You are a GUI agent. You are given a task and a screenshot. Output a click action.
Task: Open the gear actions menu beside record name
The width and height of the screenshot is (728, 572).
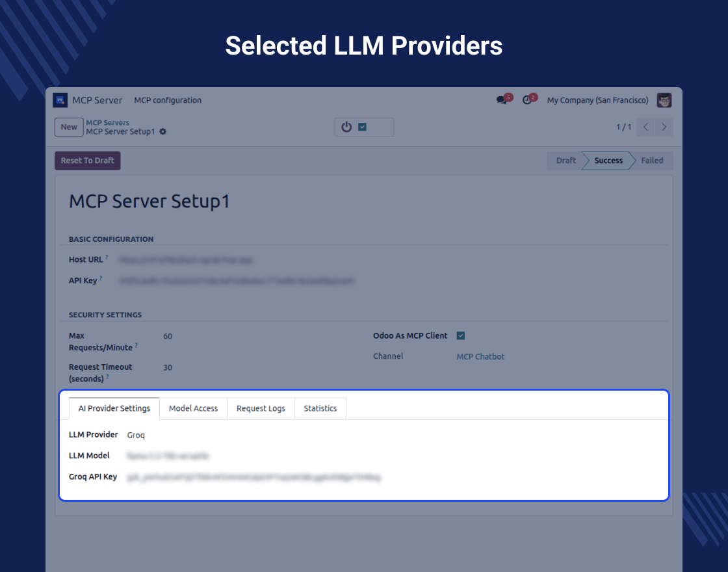tap(163, 132)
